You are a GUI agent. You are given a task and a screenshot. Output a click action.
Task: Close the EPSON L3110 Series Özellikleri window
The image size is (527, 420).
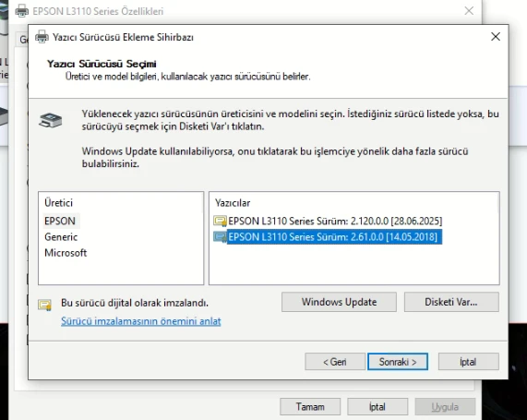[469, 11]
